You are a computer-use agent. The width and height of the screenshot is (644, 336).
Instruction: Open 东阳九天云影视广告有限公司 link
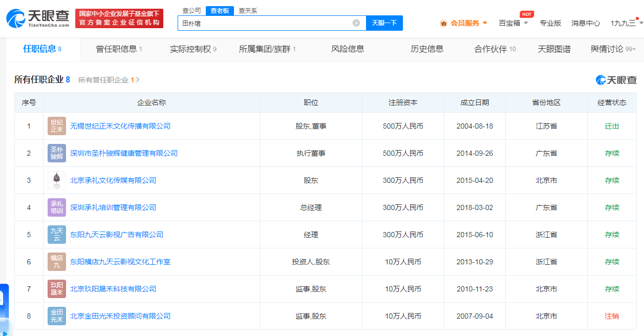pyautogui.click(x=117, y=235)
